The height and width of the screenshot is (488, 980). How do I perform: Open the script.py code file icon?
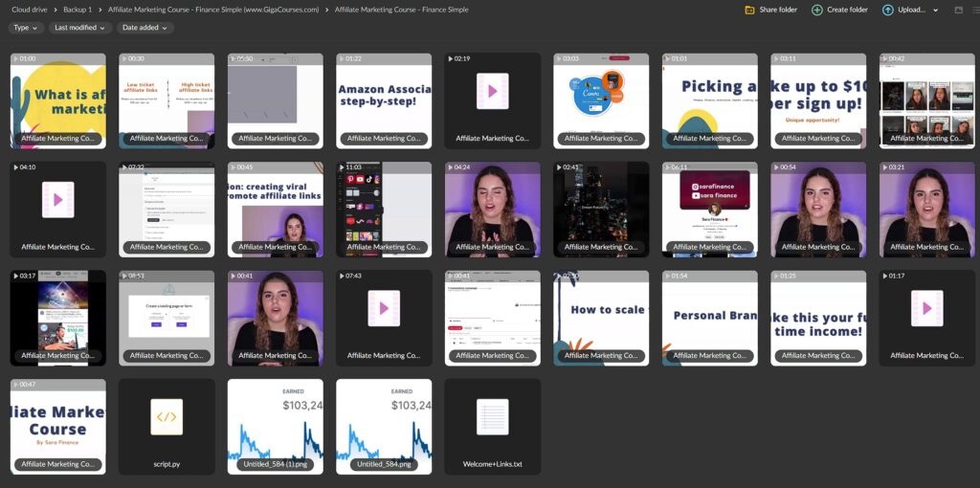click(x=167, y=417)
